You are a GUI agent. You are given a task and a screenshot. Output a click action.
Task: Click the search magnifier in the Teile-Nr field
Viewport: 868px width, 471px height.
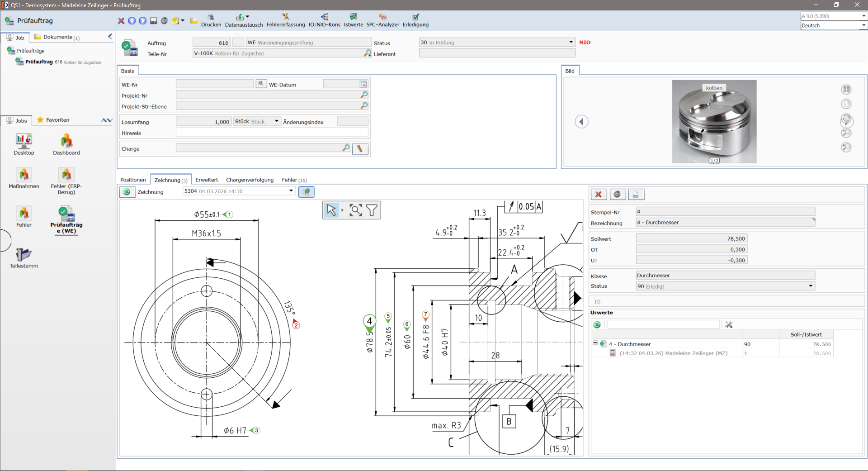pos(368,53)
